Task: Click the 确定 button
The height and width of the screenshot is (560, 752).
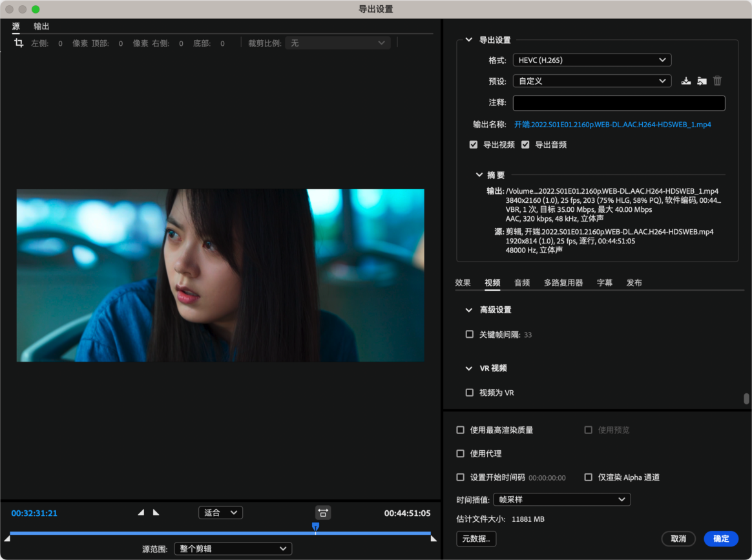Action: coord(721,539)
